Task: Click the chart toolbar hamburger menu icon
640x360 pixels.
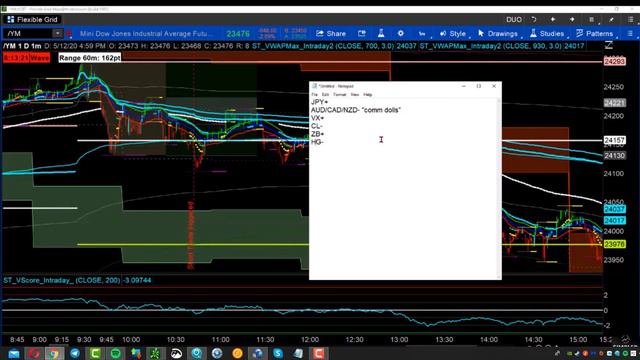Action: click(630, 33)
